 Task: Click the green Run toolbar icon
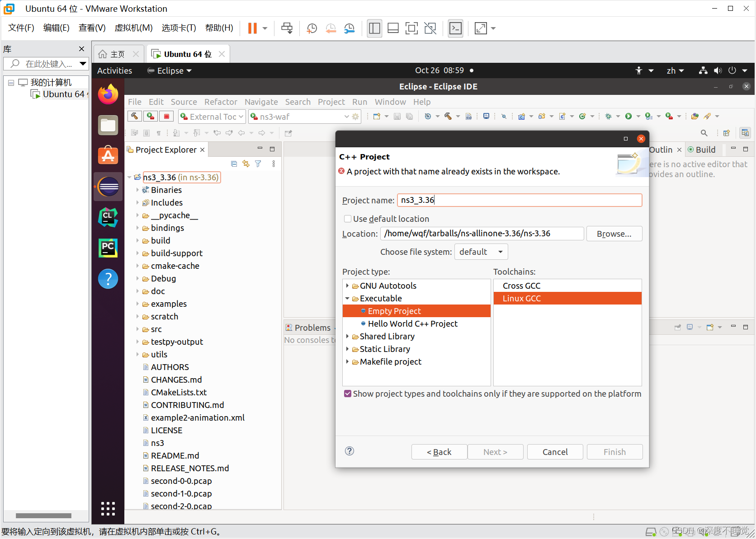point(628,116)
